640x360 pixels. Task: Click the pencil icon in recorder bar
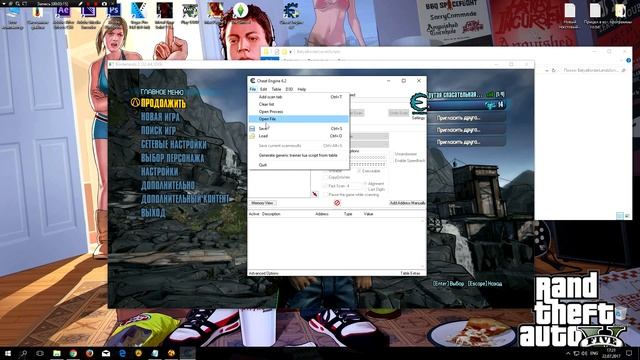point(80,3)
